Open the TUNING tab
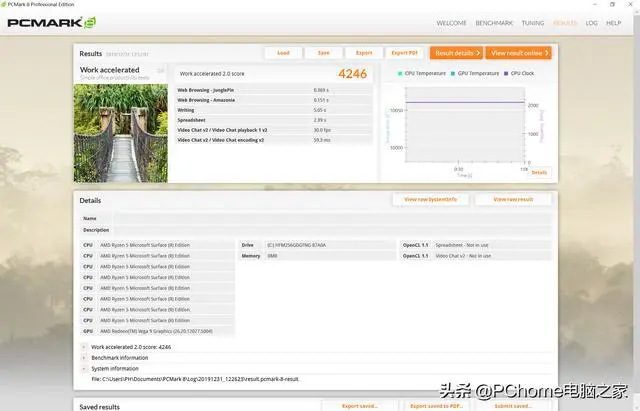 pyautogui.click(x=533, y=22)
